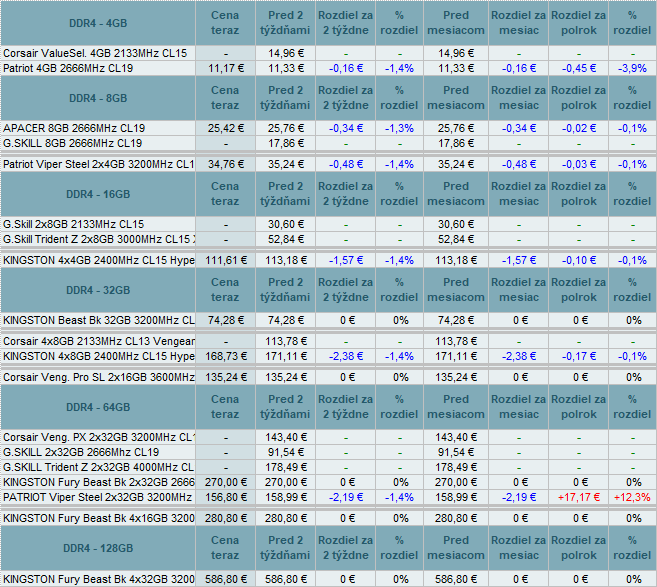657x587 pixels.
Task: Select the Patriot Viper Steel 2x4GB 3200MHz row
Action: pyautogui.click(x=328, y=164)
